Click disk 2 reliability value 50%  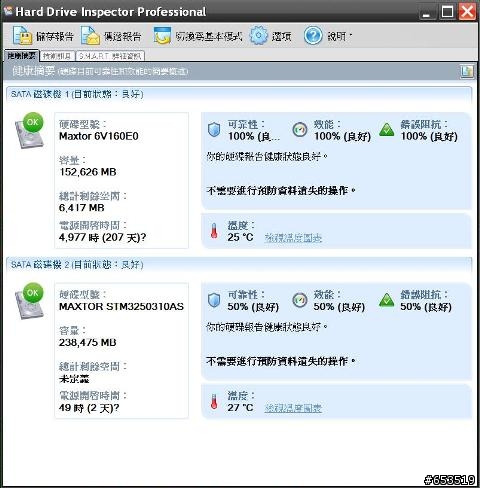click(253, 307)
